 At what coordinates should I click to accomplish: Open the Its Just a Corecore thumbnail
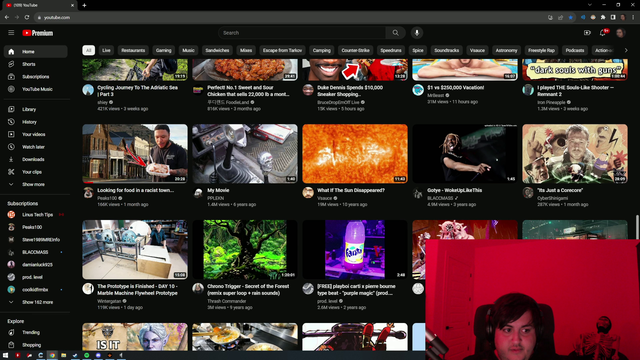(x=575, y=153)
